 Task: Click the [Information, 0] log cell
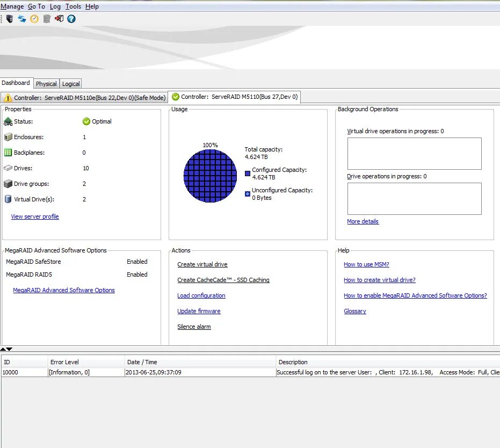coord(86,372)
